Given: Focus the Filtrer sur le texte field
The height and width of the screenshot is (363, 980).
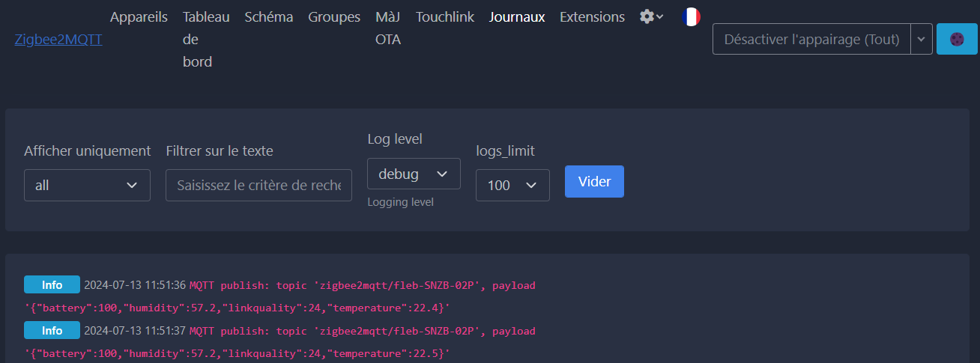Looking at the screenshot, I should coord(258,185).
